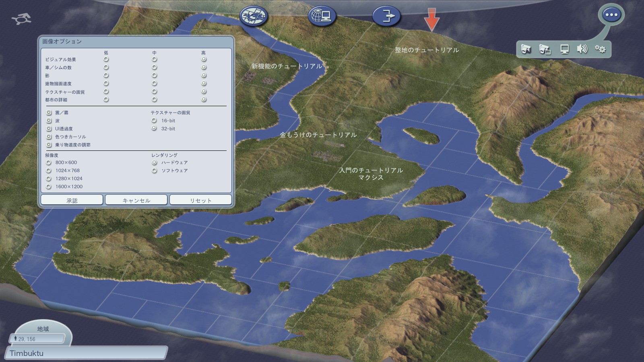Toggle the options bubble (three dots)
Viewport: 644px width, 362px height.
click(x=611, y=15)
